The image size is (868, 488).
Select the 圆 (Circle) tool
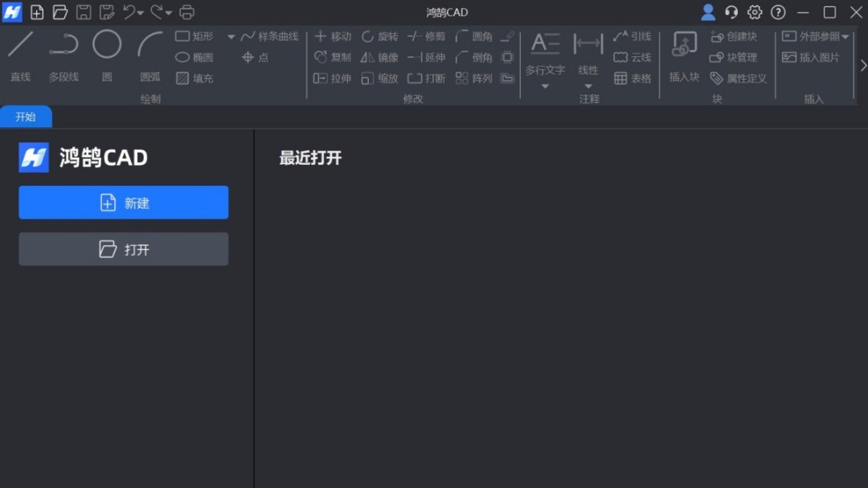point(106,51)
